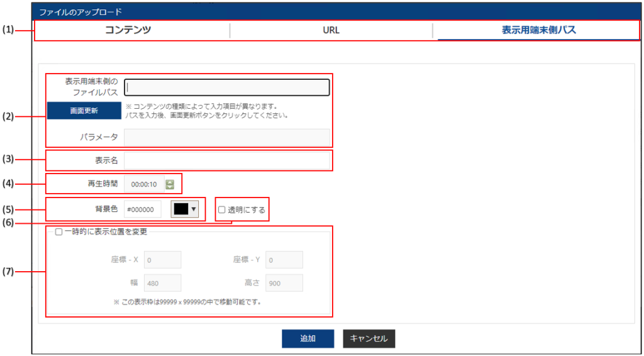The height and width of the screenshot is (356, 644).
Task: Select the 表示用端末側パス tab
Action: [538, 30]
